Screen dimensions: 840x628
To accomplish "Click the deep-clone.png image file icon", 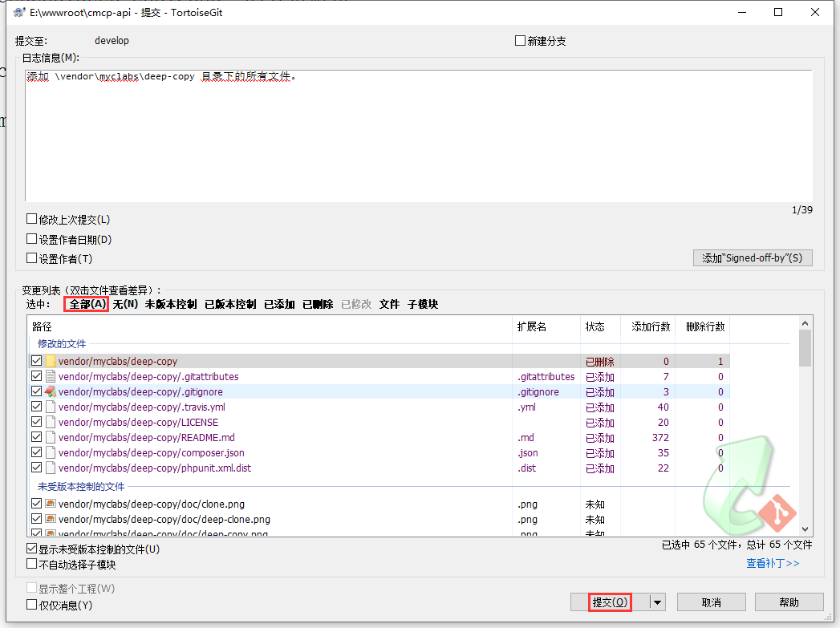I will [x=51, y=520].
